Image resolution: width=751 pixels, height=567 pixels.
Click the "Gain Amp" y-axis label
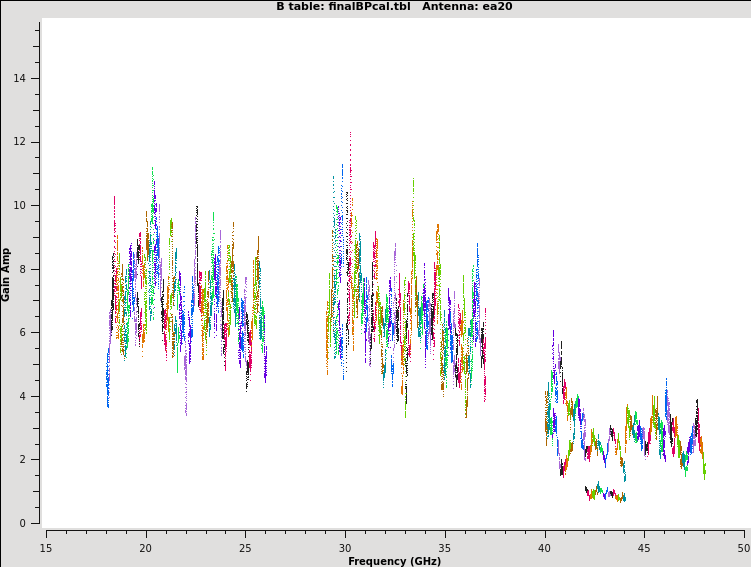(6, 274)
